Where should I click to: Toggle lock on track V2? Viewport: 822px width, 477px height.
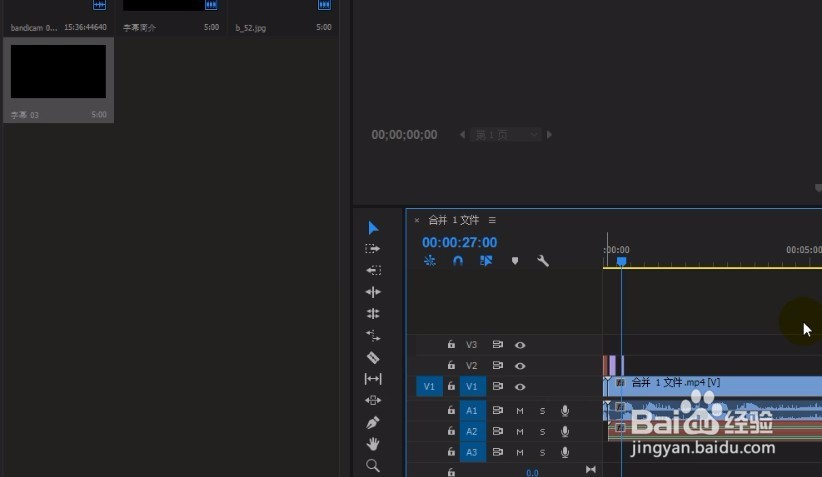tap(451, 365)
